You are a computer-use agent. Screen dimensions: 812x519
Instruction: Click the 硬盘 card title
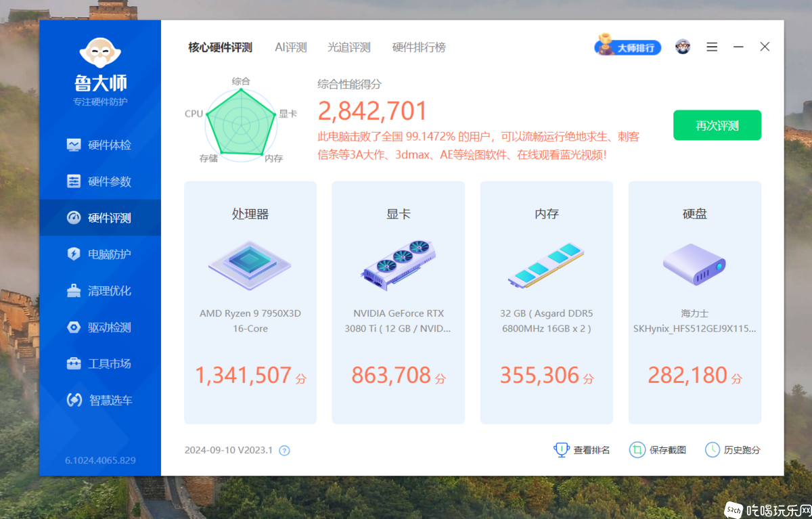coord(695,214)
